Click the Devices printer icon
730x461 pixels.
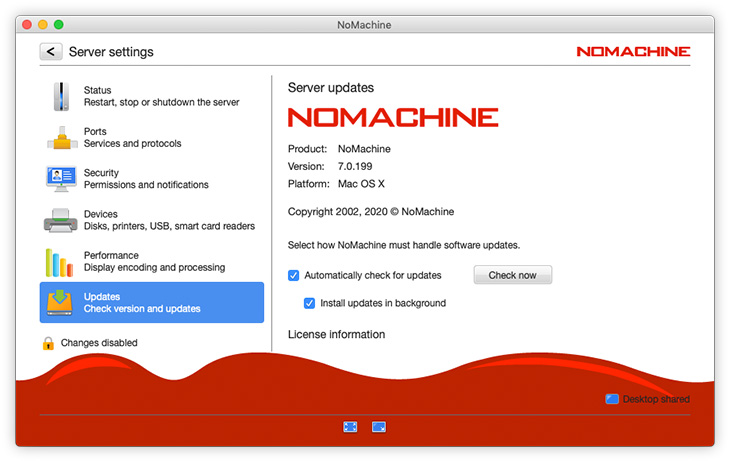pyautogui.click(x=61, y=220)
